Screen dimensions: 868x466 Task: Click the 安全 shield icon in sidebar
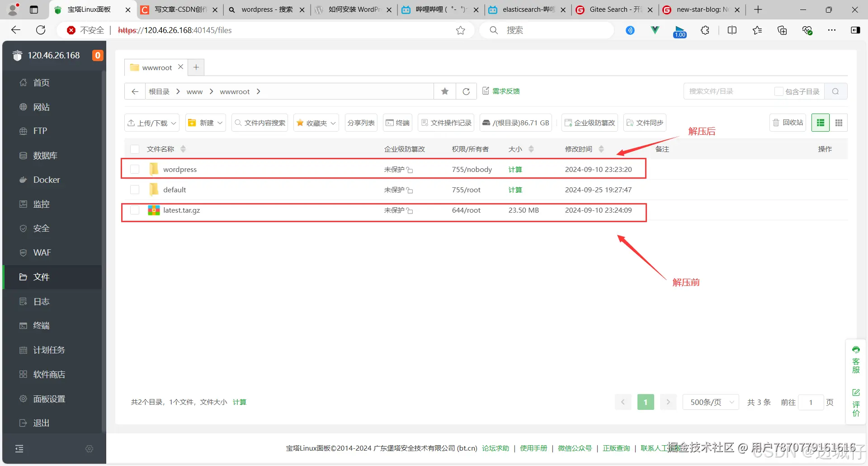click(x=23, y=228)
